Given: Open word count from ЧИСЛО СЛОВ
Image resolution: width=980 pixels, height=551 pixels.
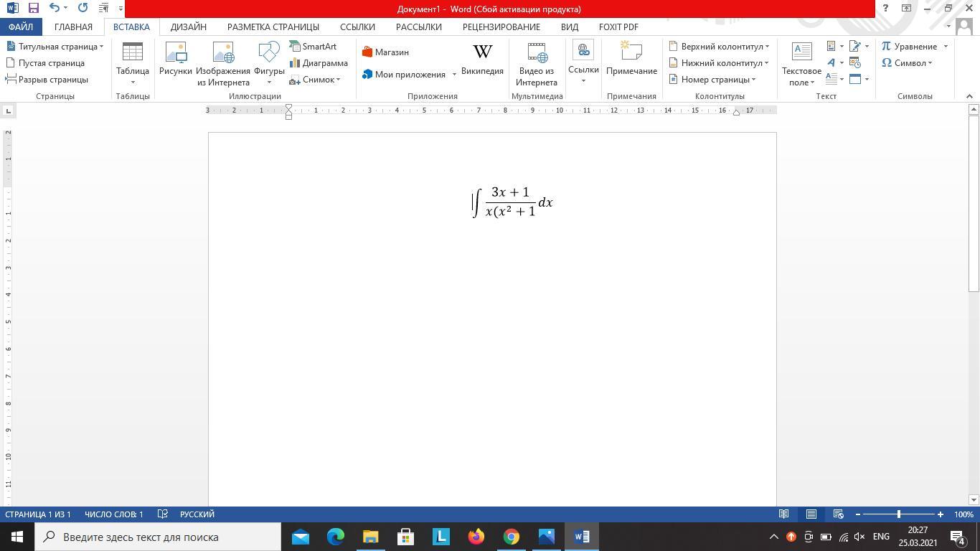Looking at the screenshot, I should [114, 514].
